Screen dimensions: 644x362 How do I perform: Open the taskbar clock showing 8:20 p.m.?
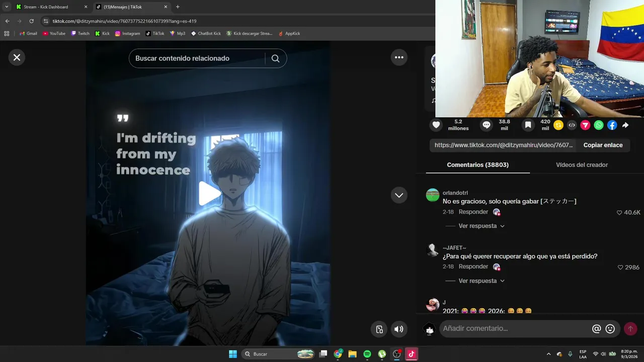click(x=628, y=354)
